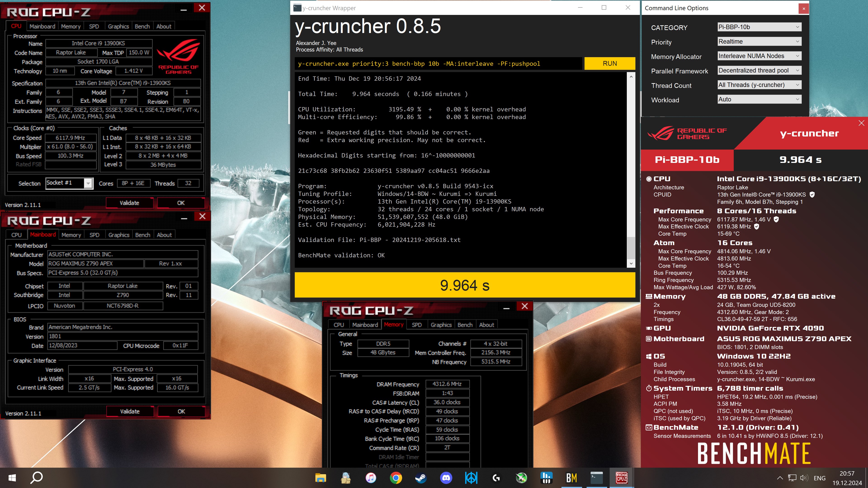The height and width of the screenshot is (488, 868).
Task: Open Socket #1 selection dropdown in CPU-Z
Action: point(69,183)
